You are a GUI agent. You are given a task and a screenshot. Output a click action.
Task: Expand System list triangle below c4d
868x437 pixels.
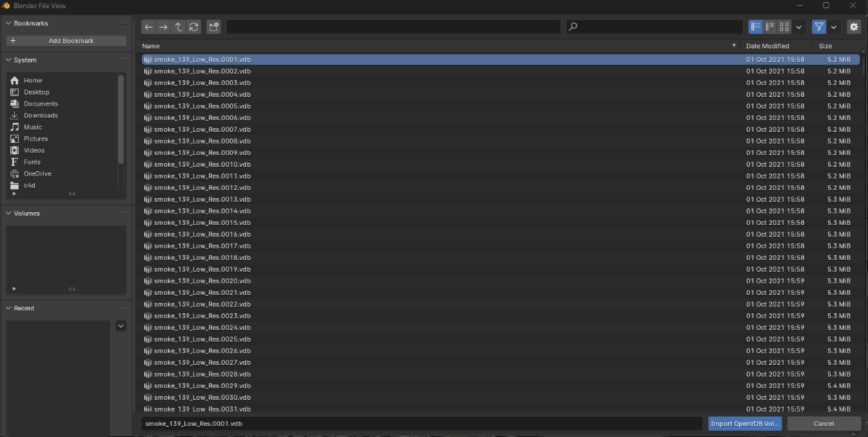click(14, 194)
